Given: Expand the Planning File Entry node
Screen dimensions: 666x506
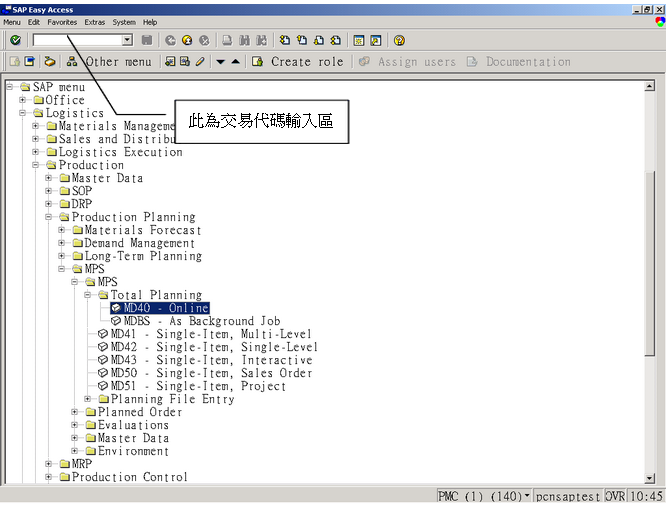Looking at the screenshot, I should click(x=87, y=399).
